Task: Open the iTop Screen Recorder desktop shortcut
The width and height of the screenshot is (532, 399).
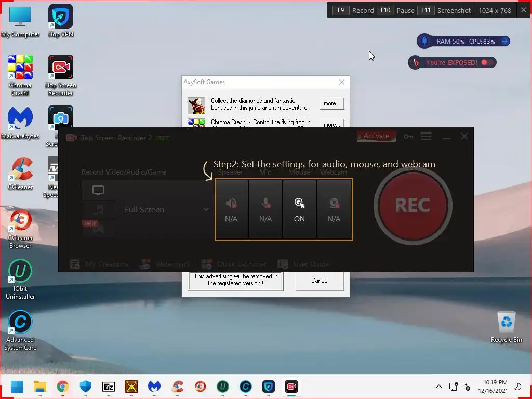Action: click(61, 75)
